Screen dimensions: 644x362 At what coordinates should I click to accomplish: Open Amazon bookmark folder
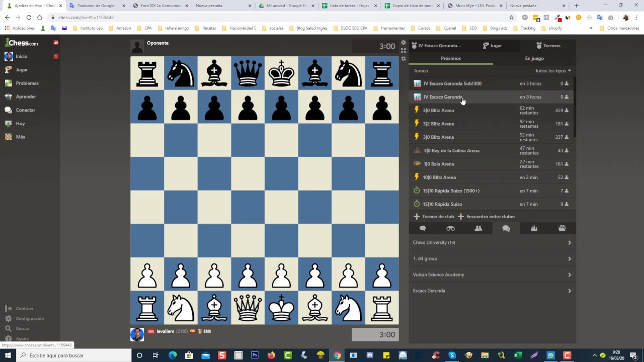(x=120, y=28)
